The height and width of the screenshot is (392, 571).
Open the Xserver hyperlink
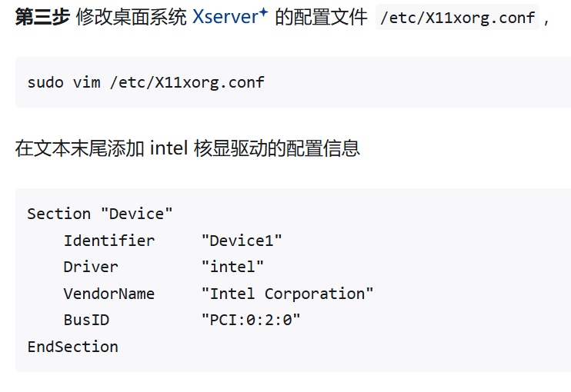point(225,17)
